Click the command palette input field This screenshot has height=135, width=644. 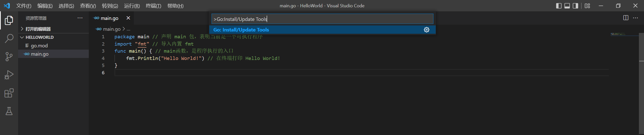pos(322,19)
